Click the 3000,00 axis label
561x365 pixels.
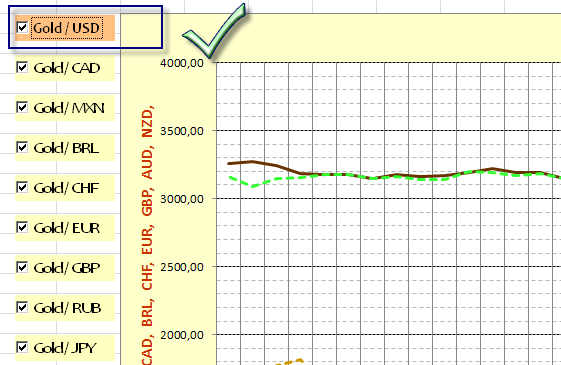point(182,199)
